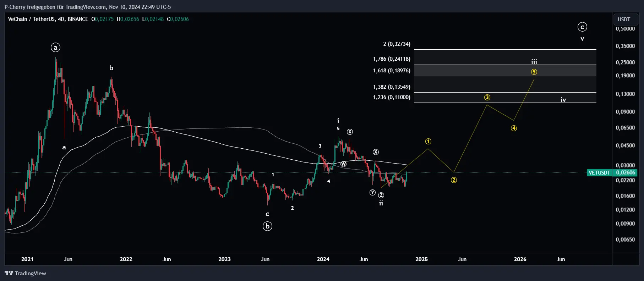Screen dimensions: 644x281
Task: Click the VETUSDT symbol tag on the price axis
Action: click(x=599, y=173)
